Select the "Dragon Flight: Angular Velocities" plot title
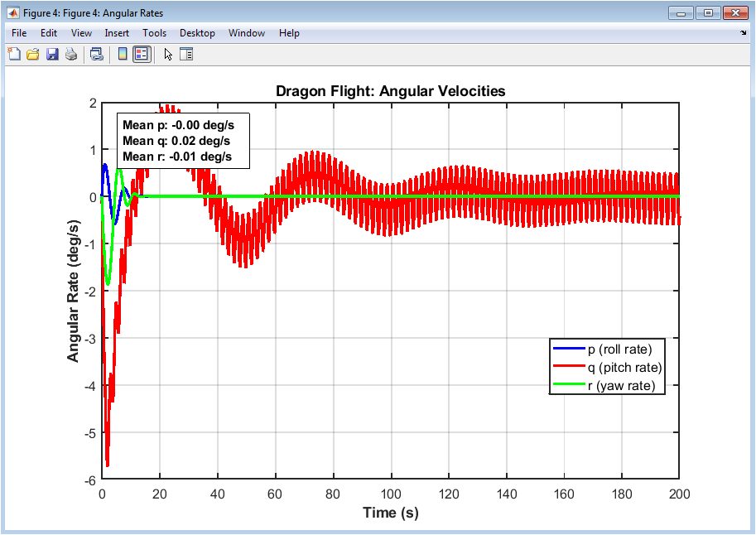Viewport: 756px width, 535px height. [x=390, y=91]
